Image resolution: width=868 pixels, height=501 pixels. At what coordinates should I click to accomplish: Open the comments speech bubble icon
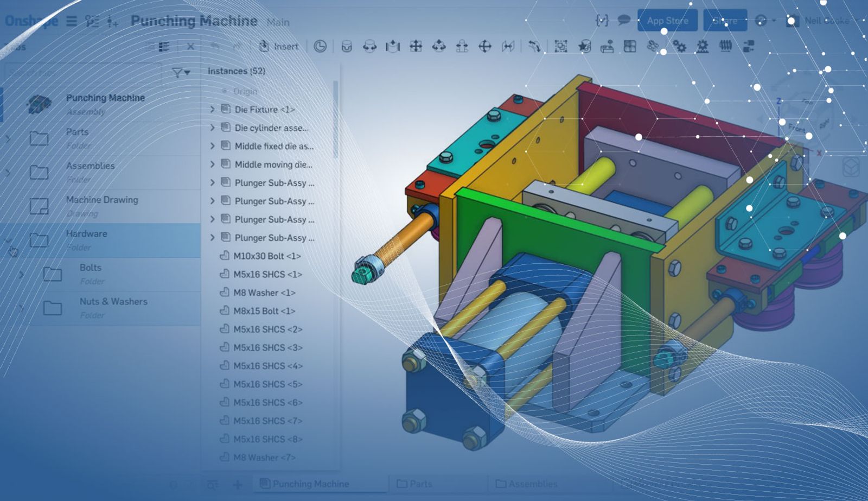pos(624,21)
